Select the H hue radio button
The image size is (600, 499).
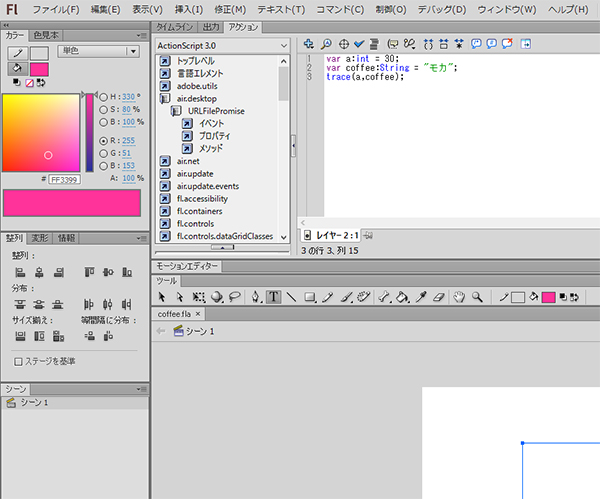click(103, 97)
